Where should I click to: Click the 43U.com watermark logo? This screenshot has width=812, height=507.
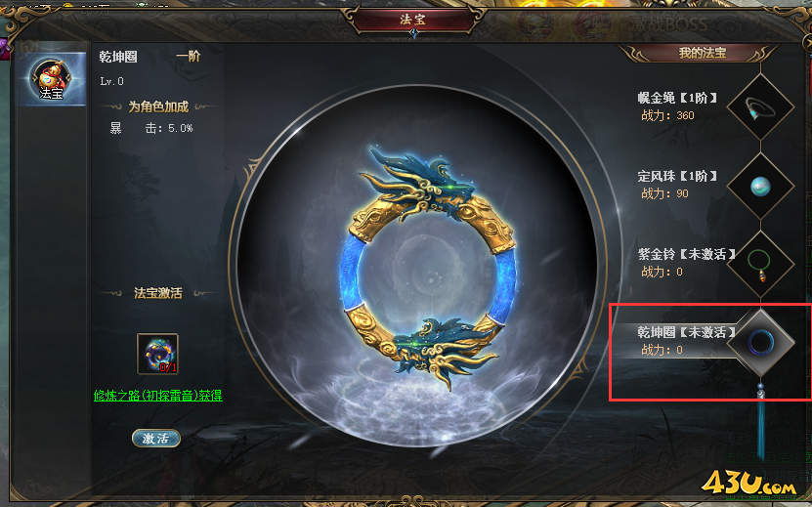point(748,483)
